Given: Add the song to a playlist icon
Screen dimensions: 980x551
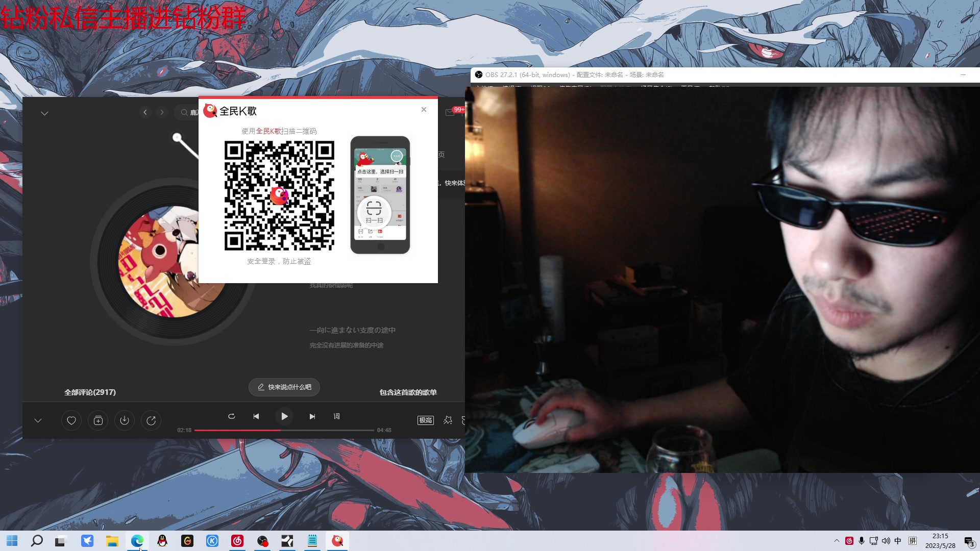Looking at the screenshot, I should coord(98,421).
